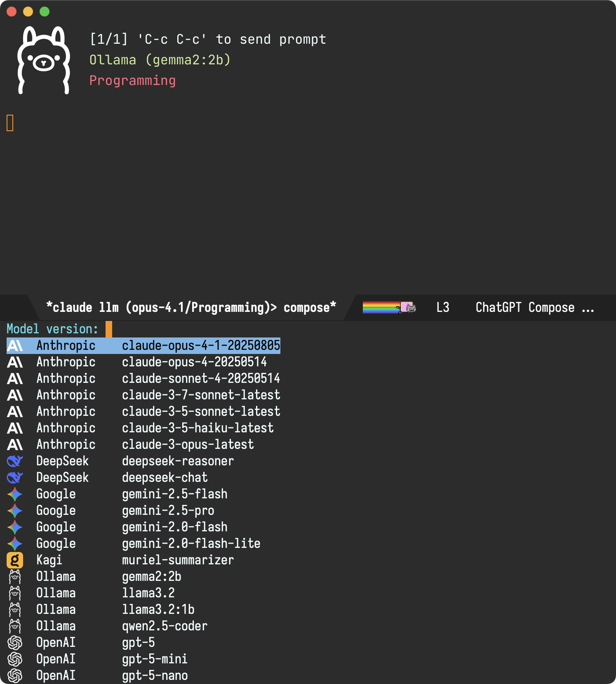The width and height of the screenshot is (616, 684).
Task: Click the hollow cursor in compose buffer
Action: (10, 123)
